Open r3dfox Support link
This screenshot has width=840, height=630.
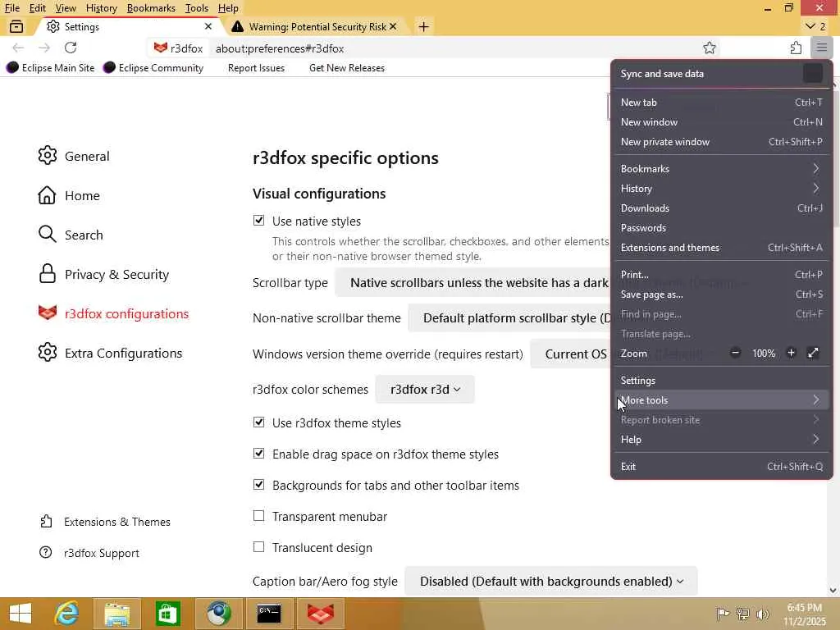point(89,553)
